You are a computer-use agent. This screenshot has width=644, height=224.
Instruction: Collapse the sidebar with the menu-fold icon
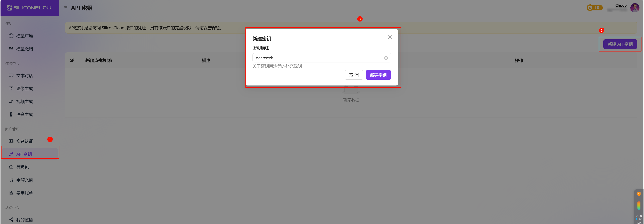[66, 8]
